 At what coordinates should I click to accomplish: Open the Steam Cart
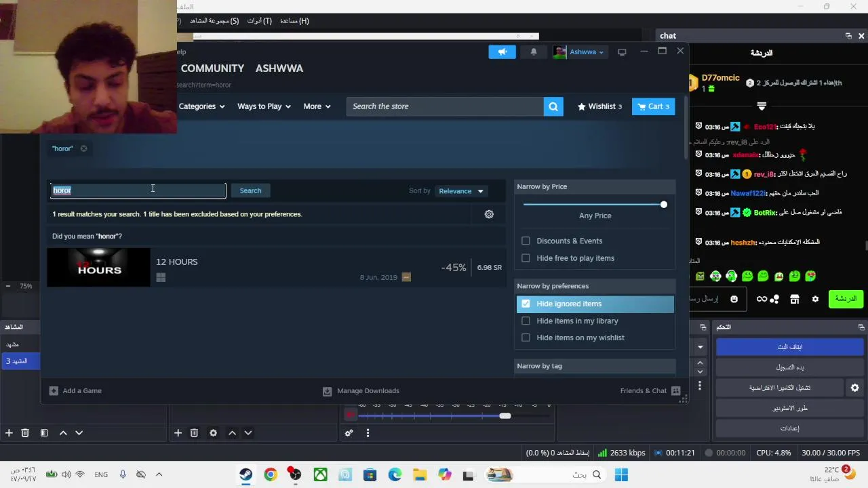coord(653,106)
